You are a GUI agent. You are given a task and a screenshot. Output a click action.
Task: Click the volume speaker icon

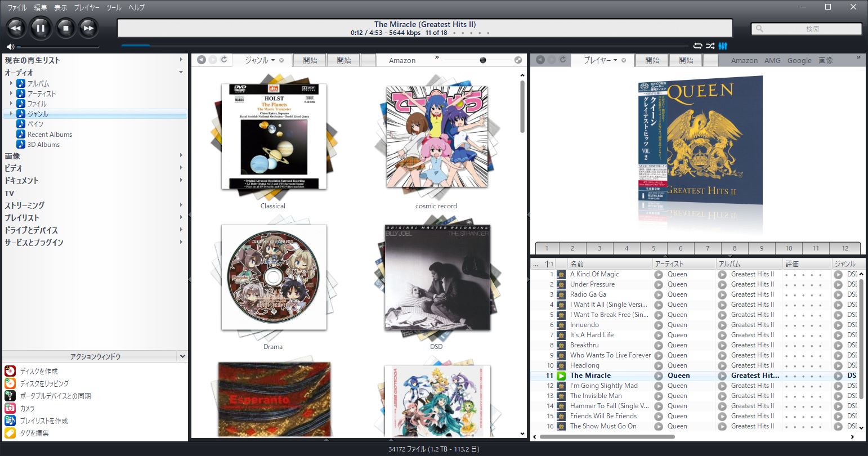pos(10,47)
